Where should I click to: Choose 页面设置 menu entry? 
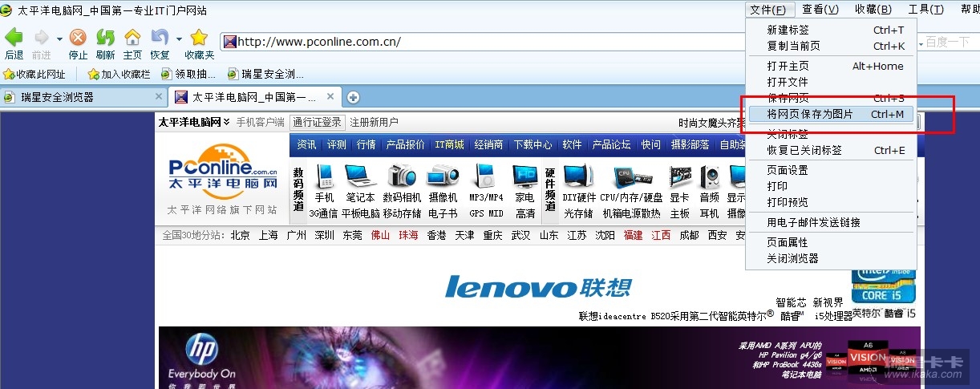pos(831,171)
